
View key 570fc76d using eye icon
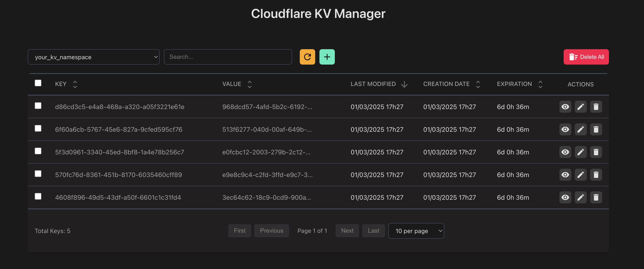(565, 175)
